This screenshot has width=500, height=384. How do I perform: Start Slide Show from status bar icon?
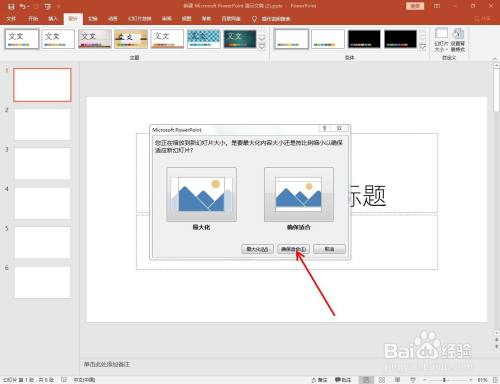point(413,380)
